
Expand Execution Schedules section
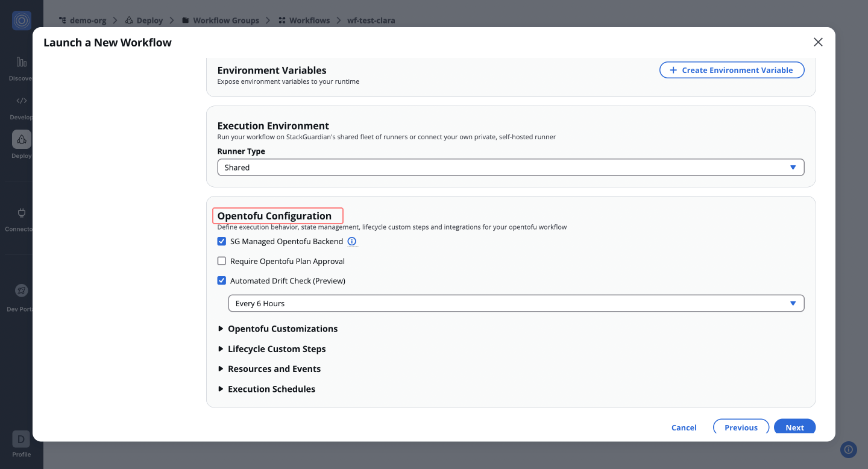266,389
